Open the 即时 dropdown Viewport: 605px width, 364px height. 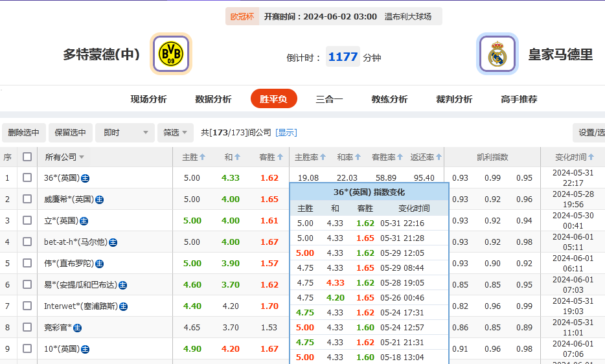coord(124,133)
